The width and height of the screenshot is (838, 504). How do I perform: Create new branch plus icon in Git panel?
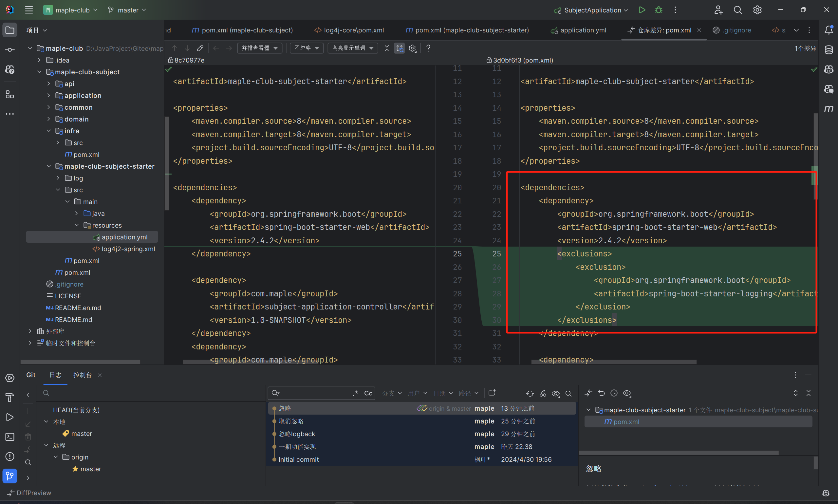[x=28, y=411]
